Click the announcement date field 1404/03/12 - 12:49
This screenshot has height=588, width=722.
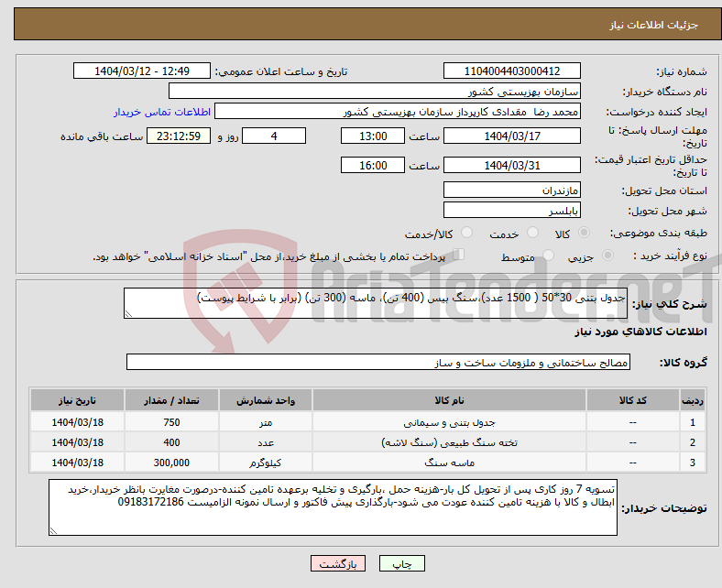click(142, 71)
